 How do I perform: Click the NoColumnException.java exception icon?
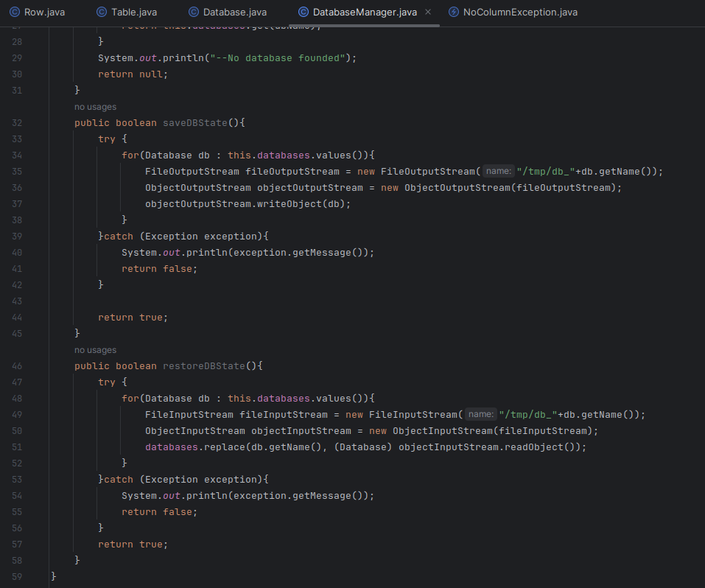(454, 12)
